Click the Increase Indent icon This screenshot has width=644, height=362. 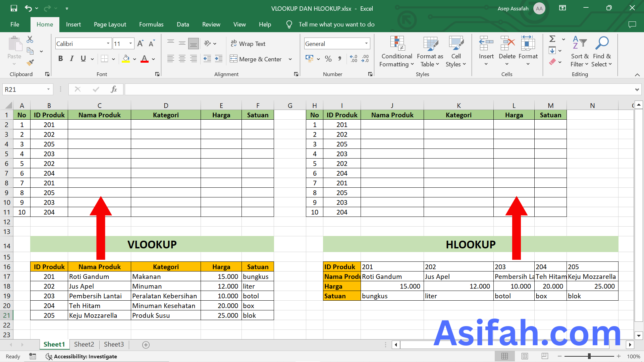(219, 59)
